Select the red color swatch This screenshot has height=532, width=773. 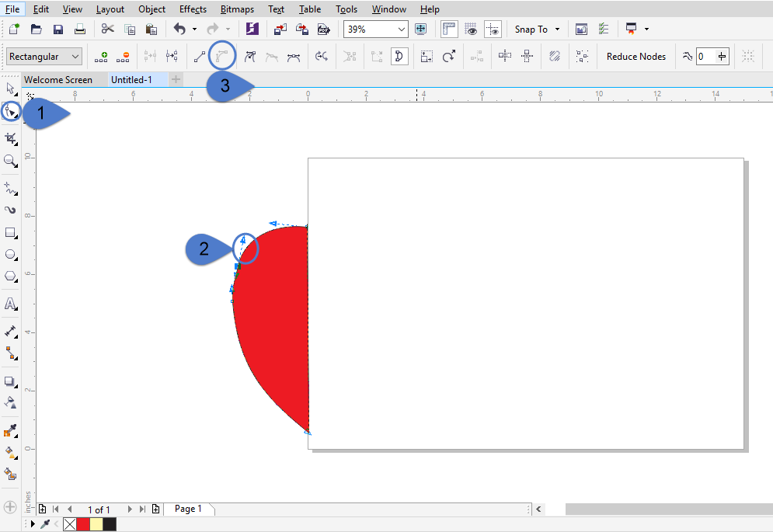coord(82,524)
